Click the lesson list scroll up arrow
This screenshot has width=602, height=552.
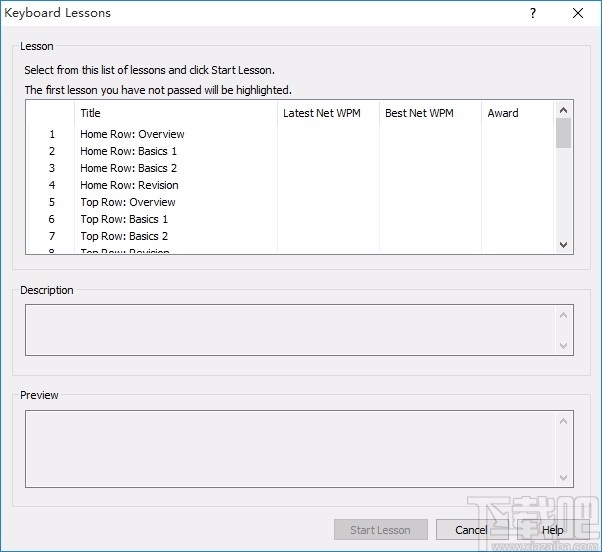[563, 110]
